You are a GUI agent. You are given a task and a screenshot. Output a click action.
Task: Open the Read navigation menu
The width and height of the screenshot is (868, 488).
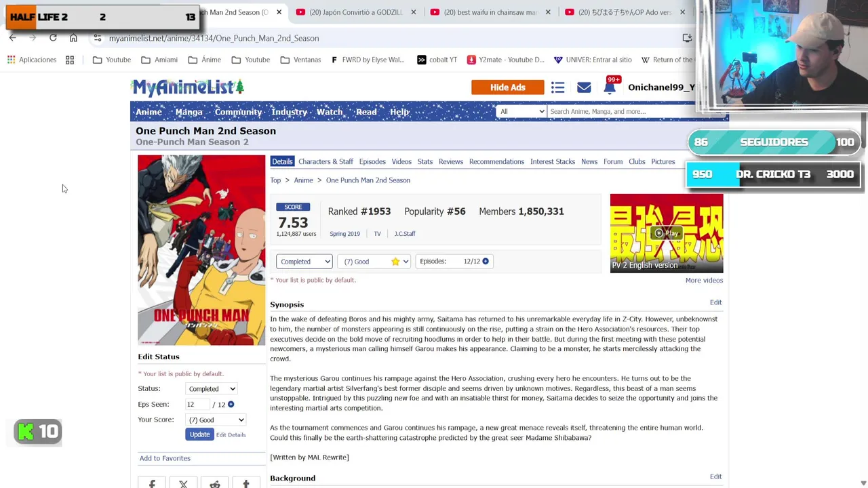click(x=366, y=112)
